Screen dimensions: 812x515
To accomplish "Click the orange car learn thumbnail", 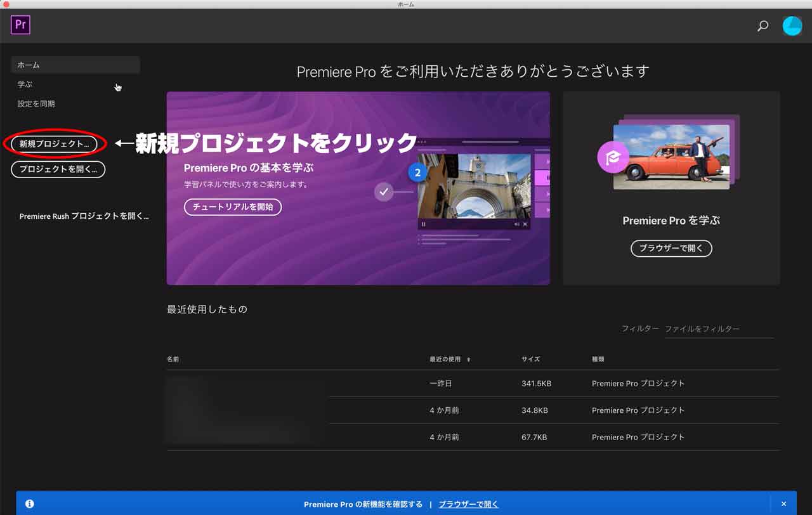I will point(671,156).
